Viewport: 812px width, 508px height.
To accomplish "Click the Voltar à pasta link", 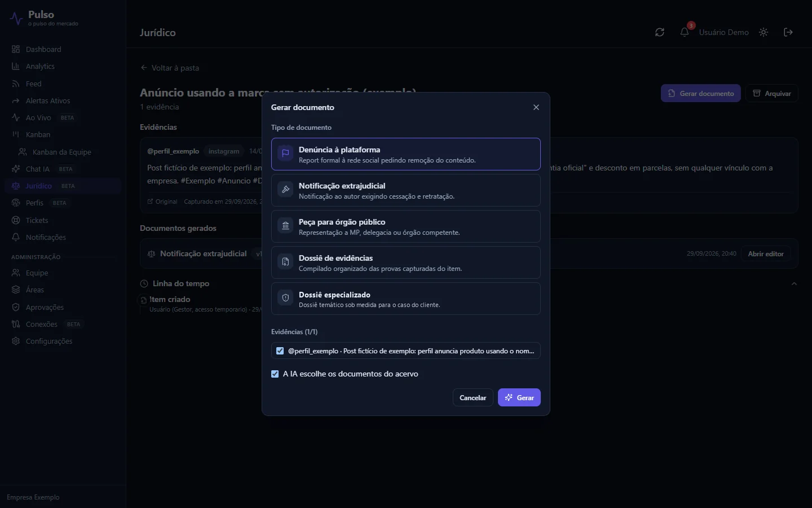I will (x=170, y=68).
